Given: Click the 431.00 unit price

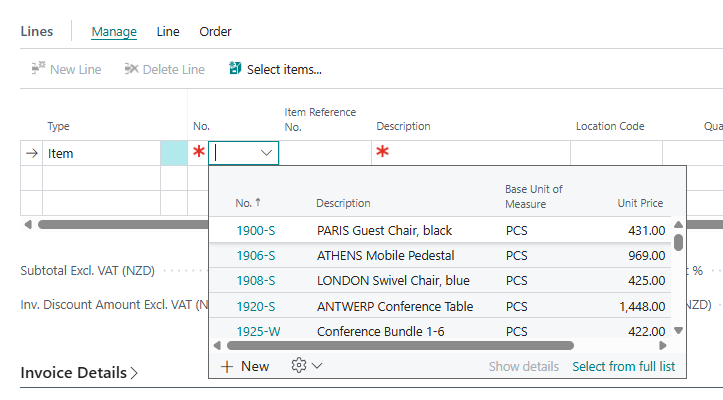Looking at the screenshot, I should tap(646, 230).
